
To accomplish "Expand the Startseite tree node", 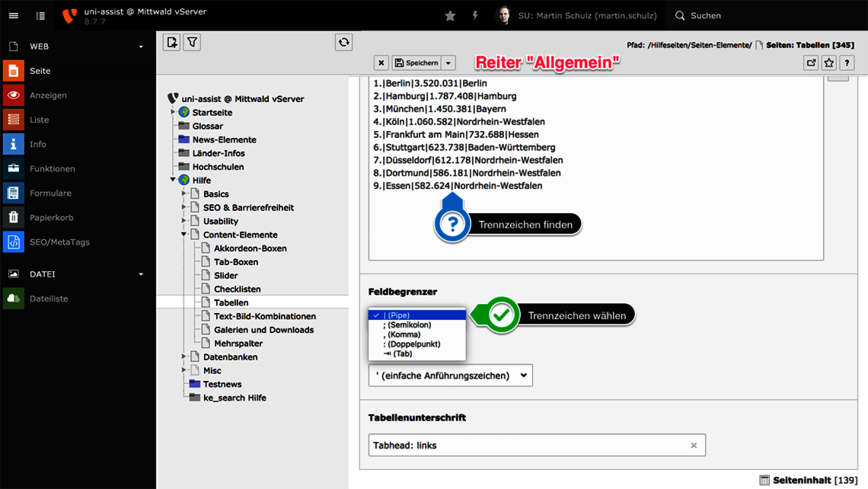I will coord(173,113).
